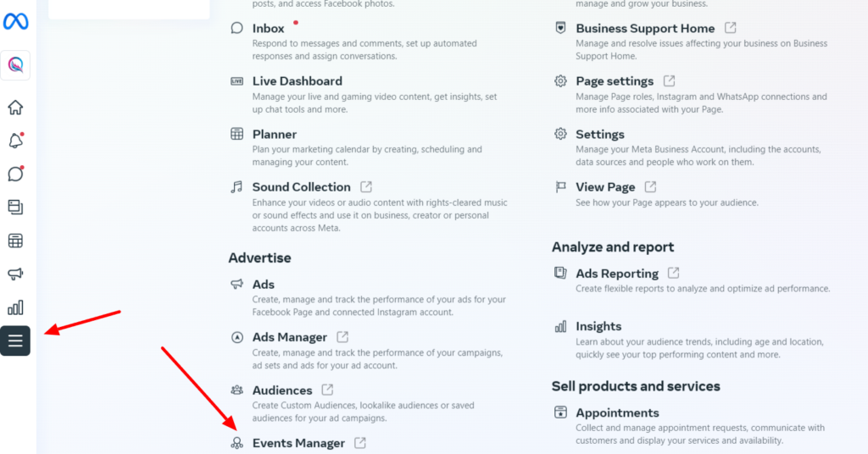Select Audiences under Advertise
The width and height of the screenshot is (868, 454).
tap(282, 390)
